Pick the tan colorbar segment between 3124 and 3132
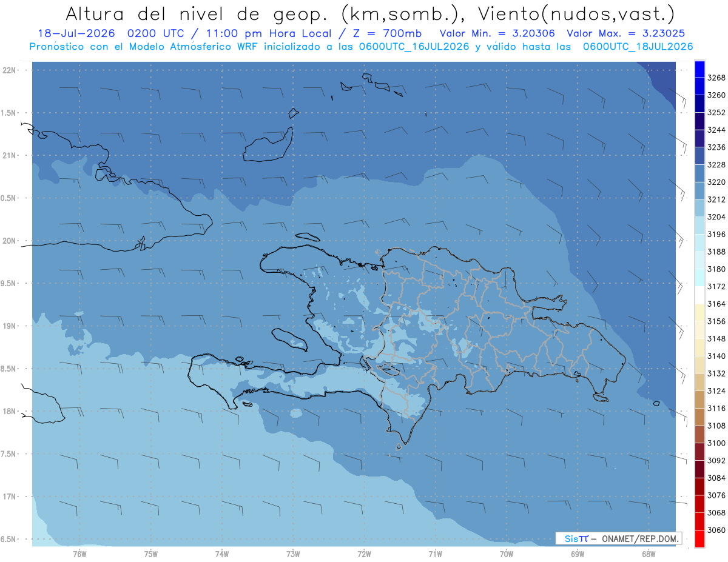 point(699,382)
